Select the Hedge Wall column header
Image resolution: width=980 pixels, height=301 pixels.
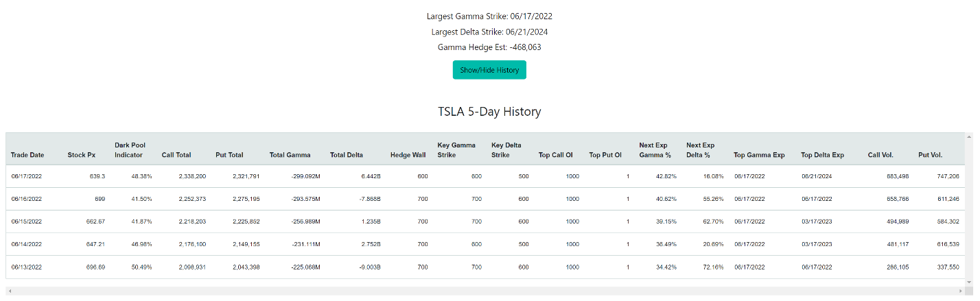408,155
